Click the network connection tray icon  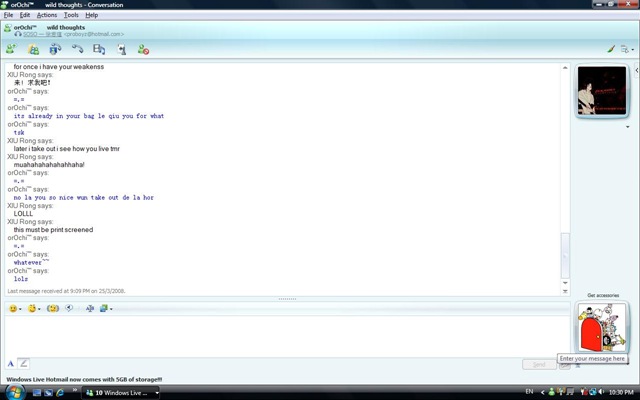click(593, 392)
